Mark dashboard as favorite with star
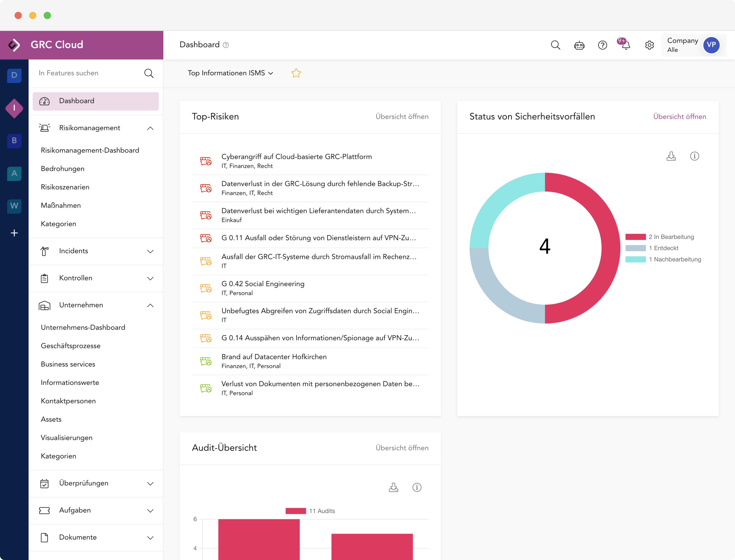The height and width of the screenshot is (560, 735). (x=296, y=73)
